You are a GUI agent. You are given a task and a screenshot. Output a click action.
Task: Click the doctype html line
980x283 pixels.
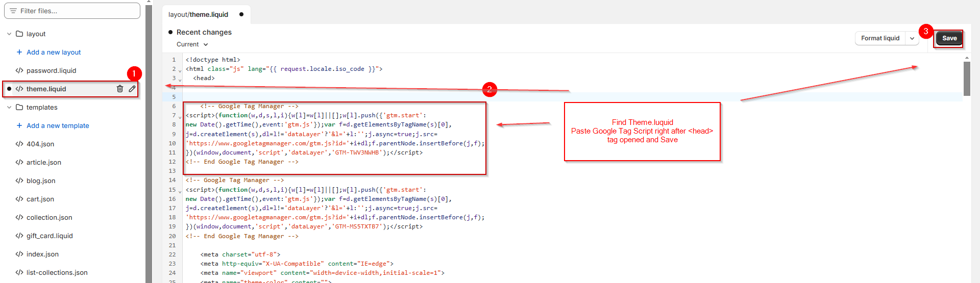tap(213, 60)
